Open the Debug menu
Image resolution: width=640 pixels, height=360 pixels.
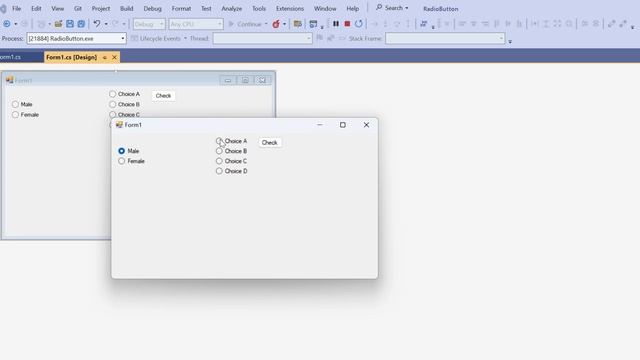[x=152, y=8]
